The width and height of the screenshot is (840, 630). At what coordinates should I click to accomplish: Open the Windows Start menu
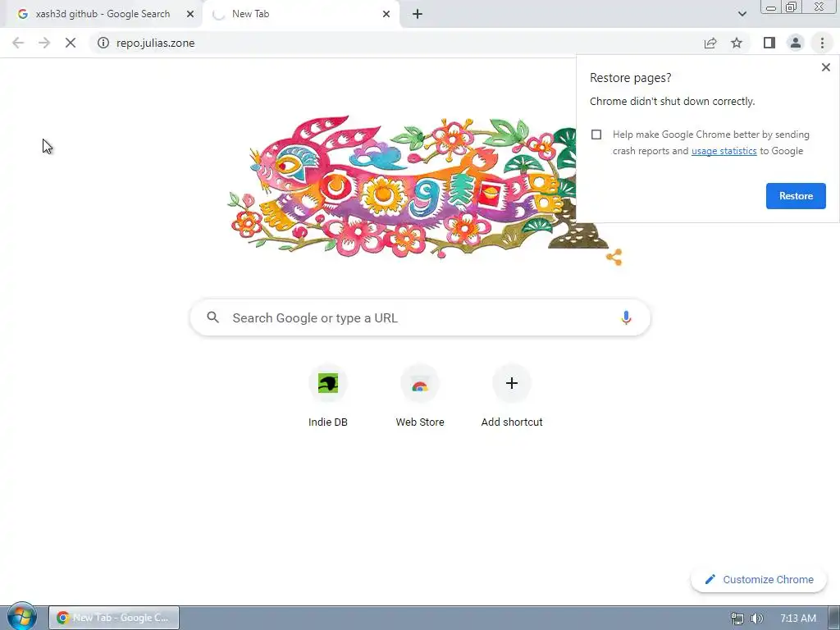pos(21,617)
